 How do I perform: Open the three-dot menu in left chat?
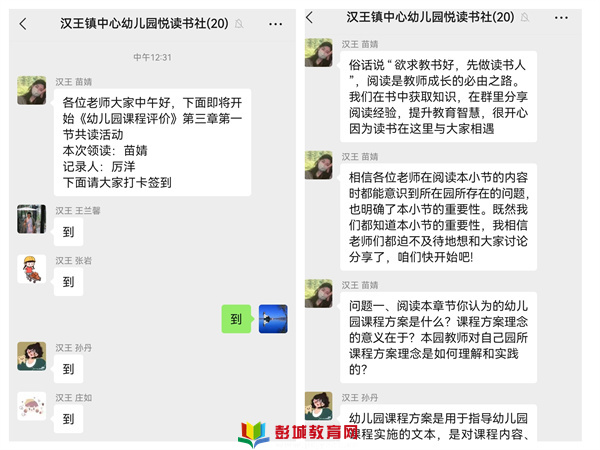point(275,24)
